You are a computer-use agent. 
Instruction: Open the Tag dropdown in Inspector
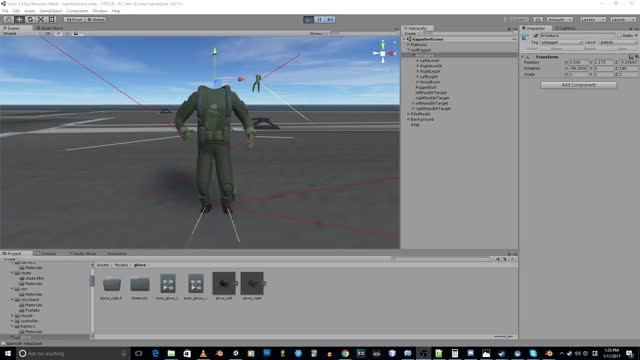pyautogui.click(x=562, y=42)
